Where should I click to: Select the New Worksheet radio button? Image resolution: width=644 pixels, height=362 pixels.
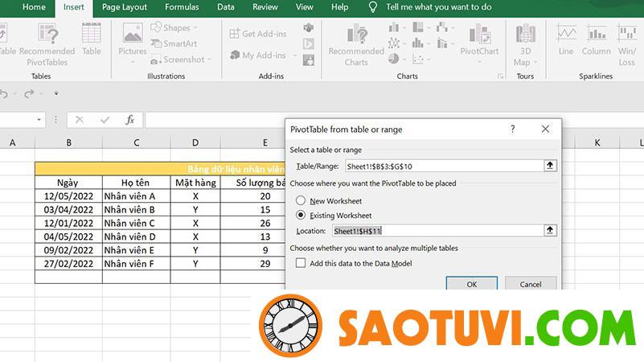click(x=301, y=200)
